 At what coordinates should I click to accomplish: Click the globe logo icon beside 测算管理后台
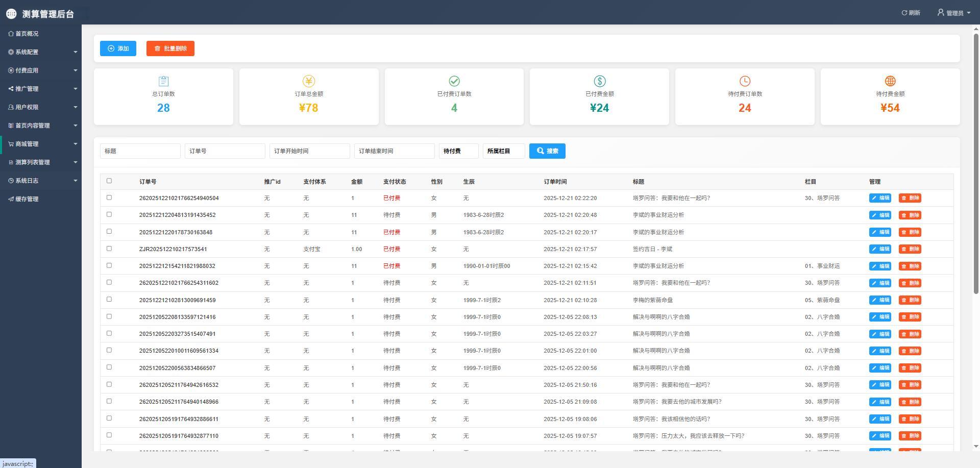point(11,14)
